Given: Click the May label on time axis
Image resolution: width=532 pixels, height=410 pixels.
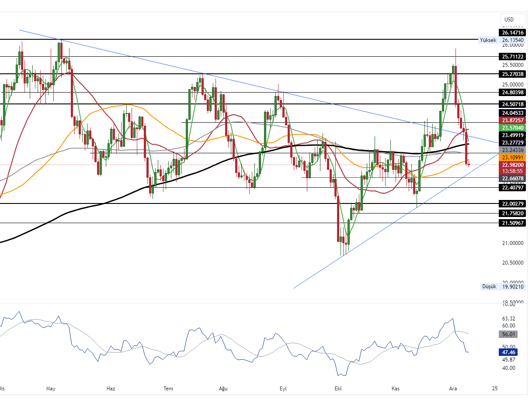Looking at the screenshot, I should click(x=51, y=388).
